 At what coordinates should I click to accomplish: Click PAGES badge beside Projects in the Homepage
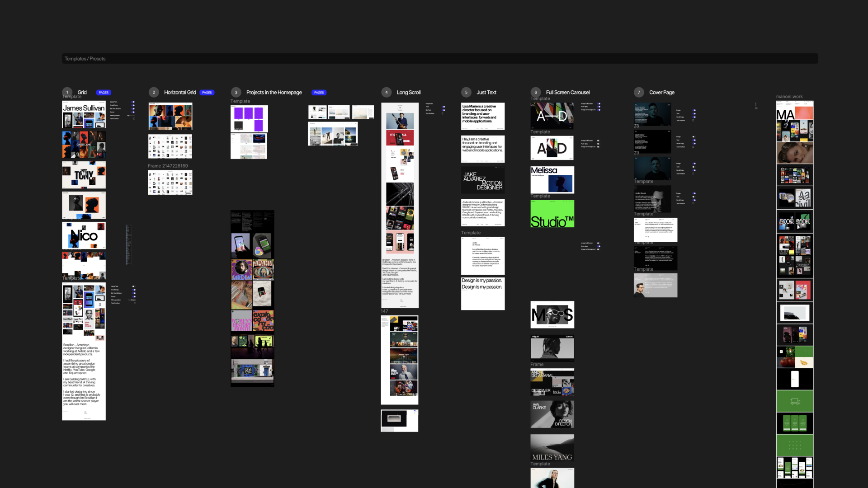(319, 93)
